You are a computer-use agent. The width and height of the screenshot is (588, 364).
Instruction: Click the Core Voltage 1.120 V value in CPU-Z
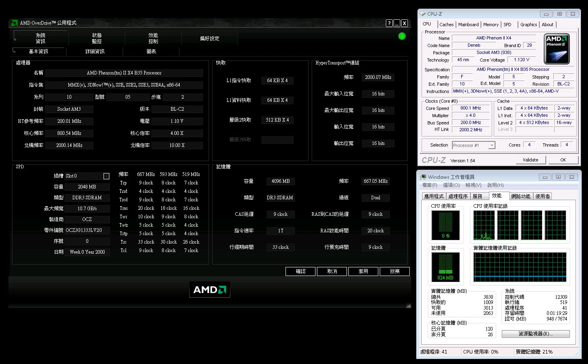coord(522,60)
